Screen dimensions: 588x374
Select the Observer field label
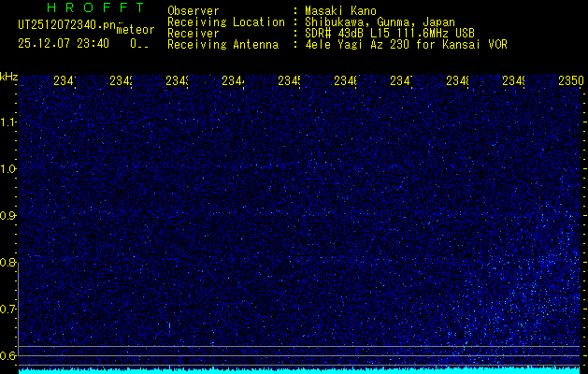193,10
